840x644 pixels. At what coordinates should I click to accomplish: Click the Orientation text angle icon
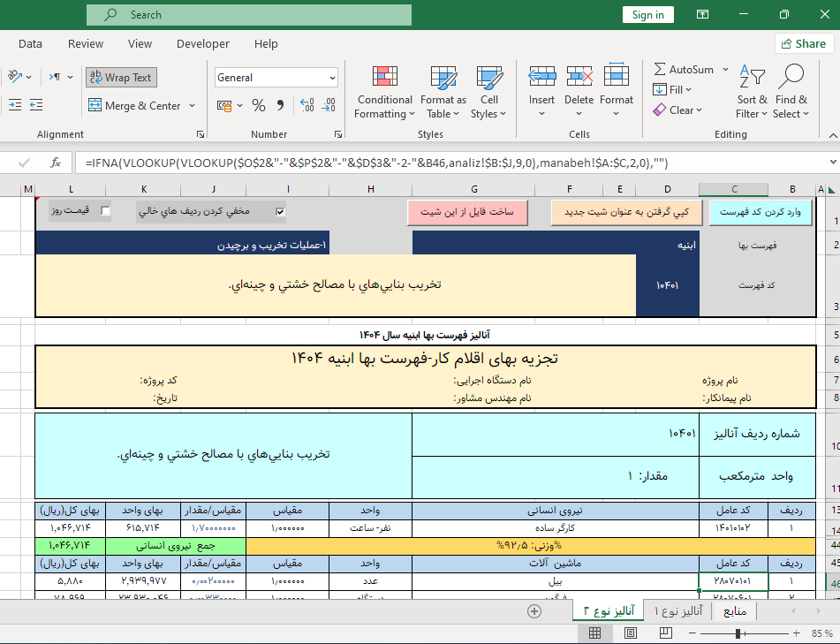pos(14,77)
